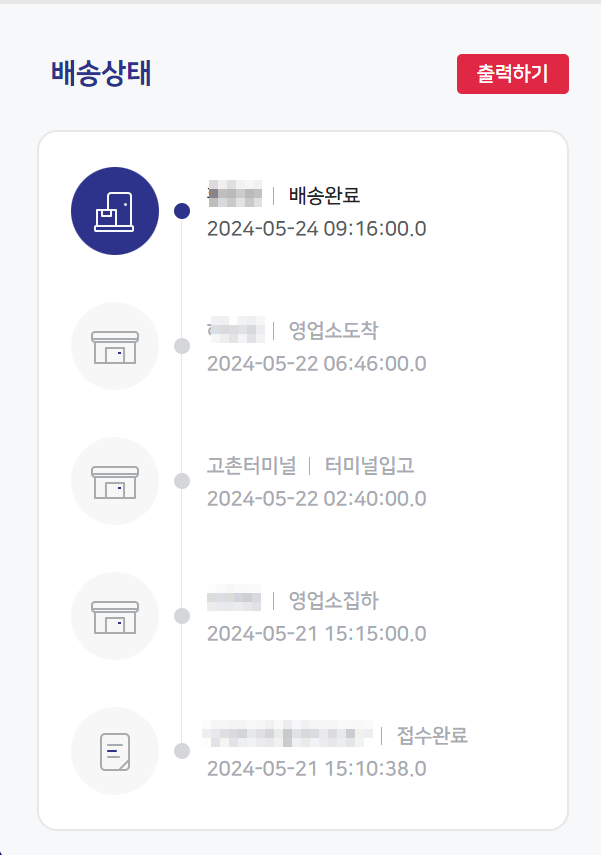Select the 영업소집하 pickup warehouse icon
Screen dimensions: 601x855
(x=114, y=616)
